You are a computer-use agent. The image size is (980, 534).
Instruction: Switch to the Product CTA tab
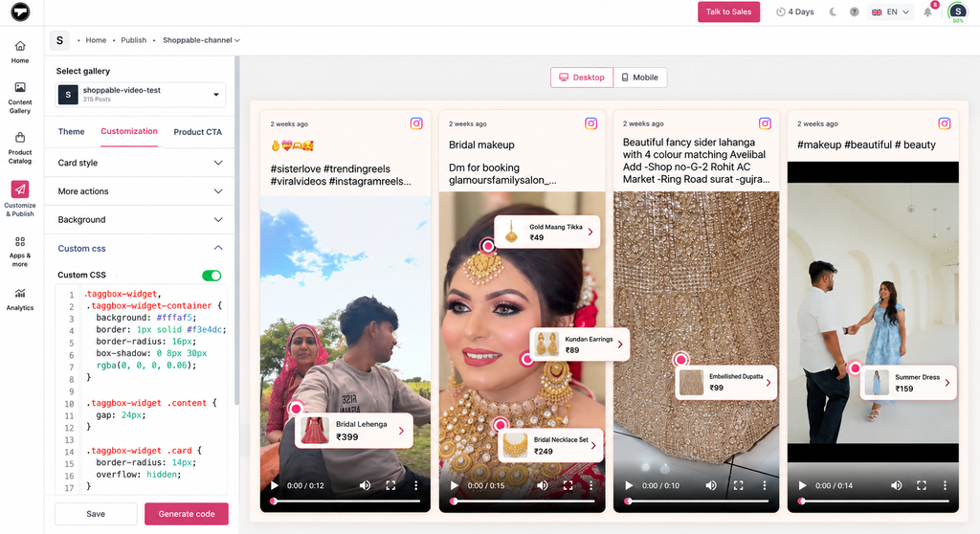click(197, 132)
